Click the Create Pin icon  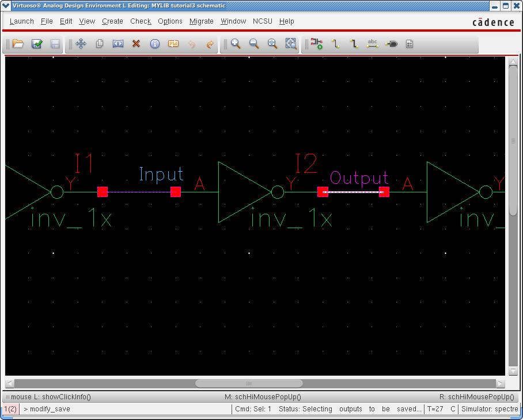tap(391, 44)
